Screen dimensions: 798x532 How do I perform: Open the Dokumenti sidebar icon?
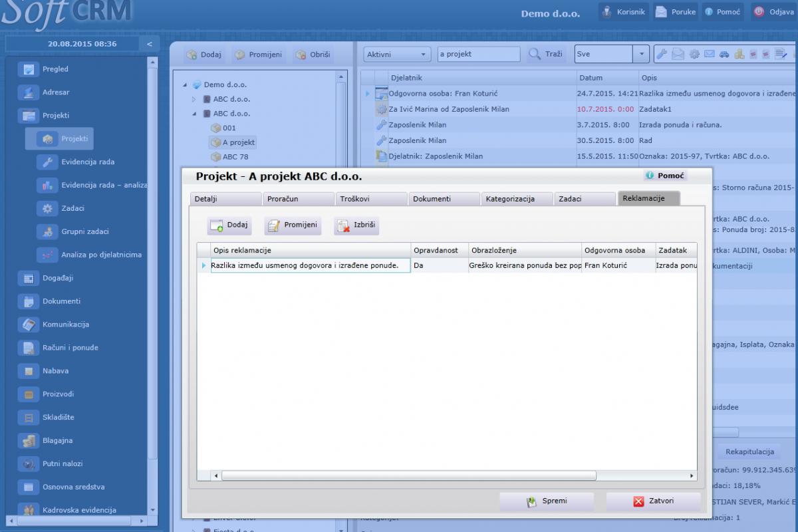coord(28,302)
